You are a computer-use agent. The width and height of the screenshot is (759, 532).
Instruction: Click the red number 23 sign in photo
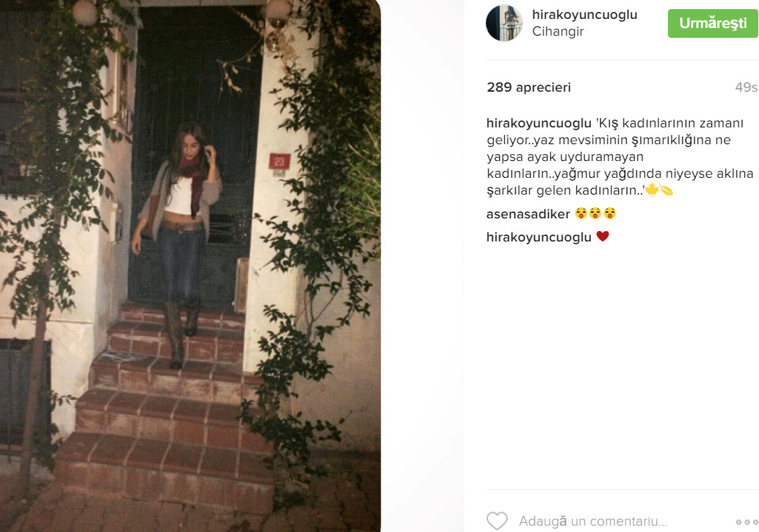279,162
